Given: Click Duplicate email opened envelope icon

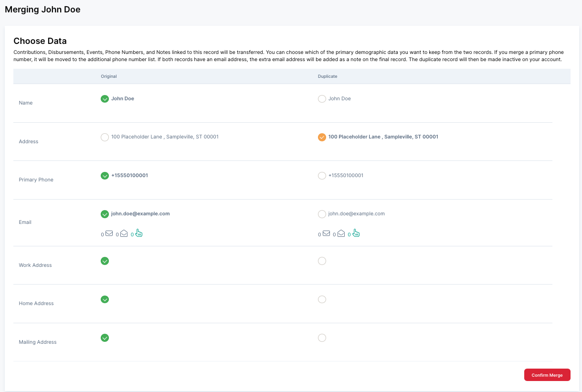Looking at the screenshot, I should point(341,233).
